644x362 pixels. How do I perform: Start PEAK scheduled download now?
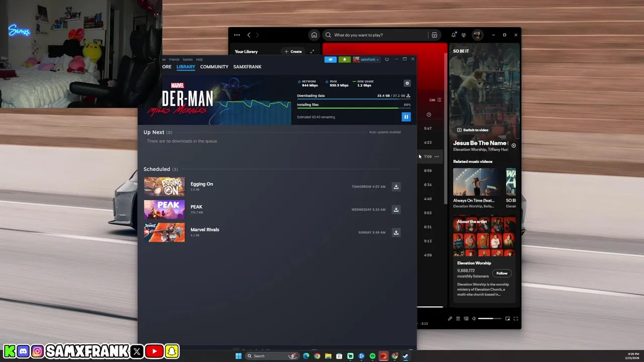pyautogui.click(x=396, y=210)
